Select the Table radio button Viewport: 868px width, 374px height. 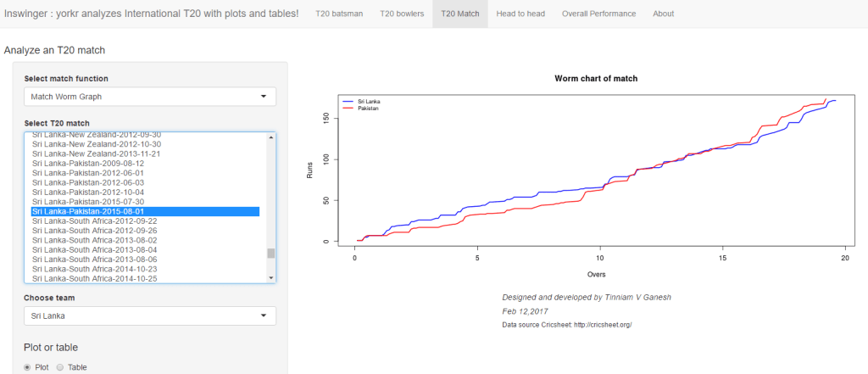(x=60, y=367)
